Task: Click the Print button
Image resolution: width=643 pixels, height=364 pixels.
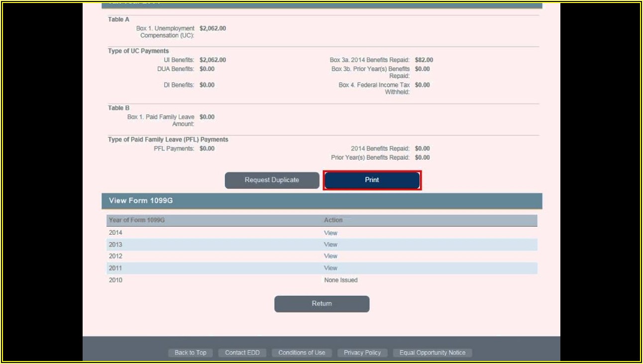Action: coord(372,180)
